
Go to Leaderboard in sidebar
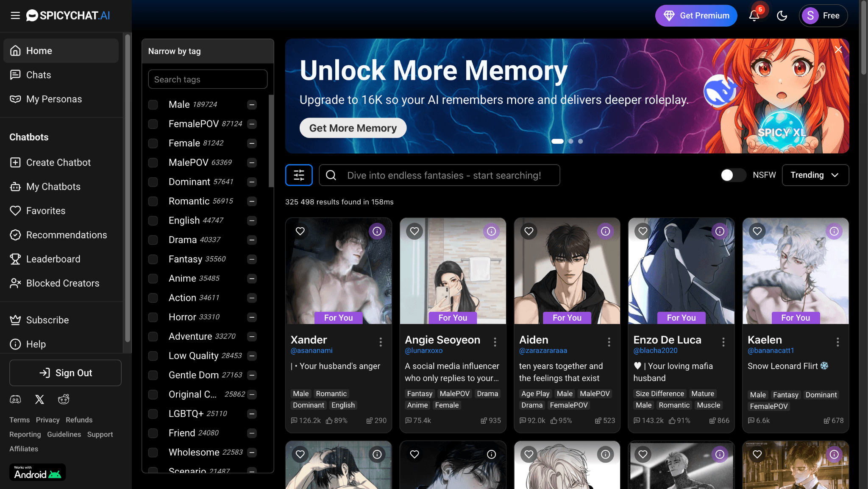[53, 259]
